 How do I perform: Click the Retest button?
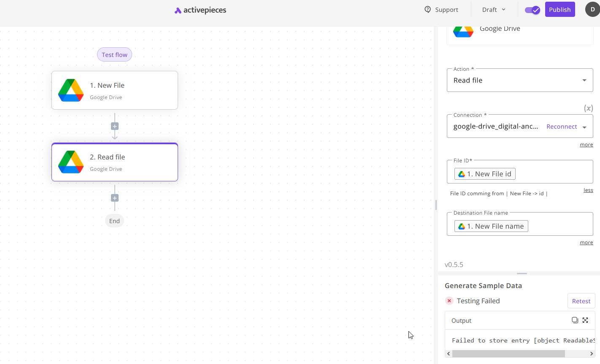coord(581,301)
